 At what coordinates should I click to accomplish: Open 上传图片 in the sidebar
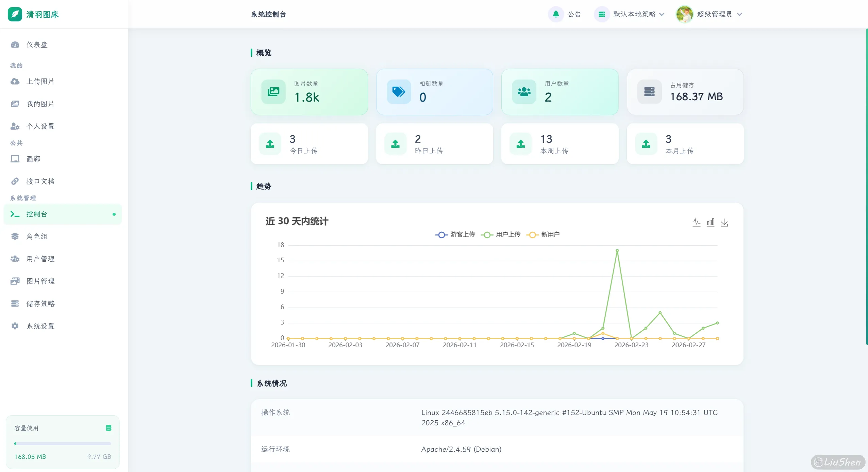[40, 82]
